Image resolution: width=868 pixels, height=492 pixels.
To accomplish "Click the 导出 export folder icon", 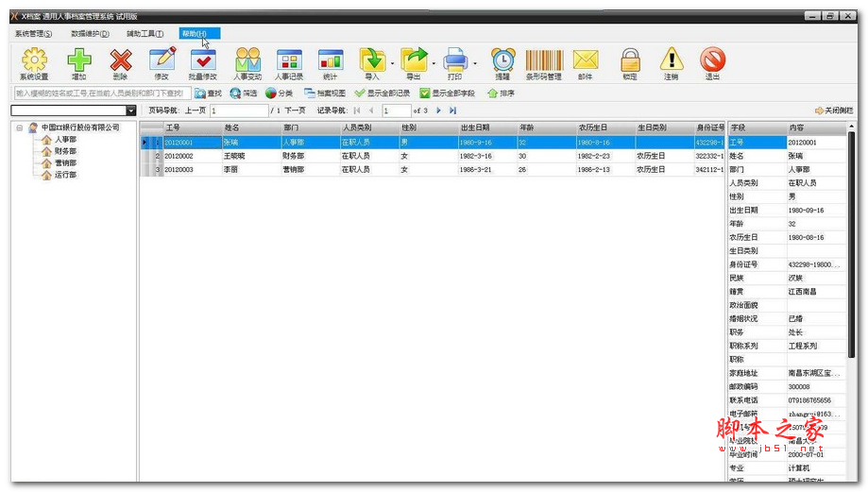I will click(x=414, y=63).
